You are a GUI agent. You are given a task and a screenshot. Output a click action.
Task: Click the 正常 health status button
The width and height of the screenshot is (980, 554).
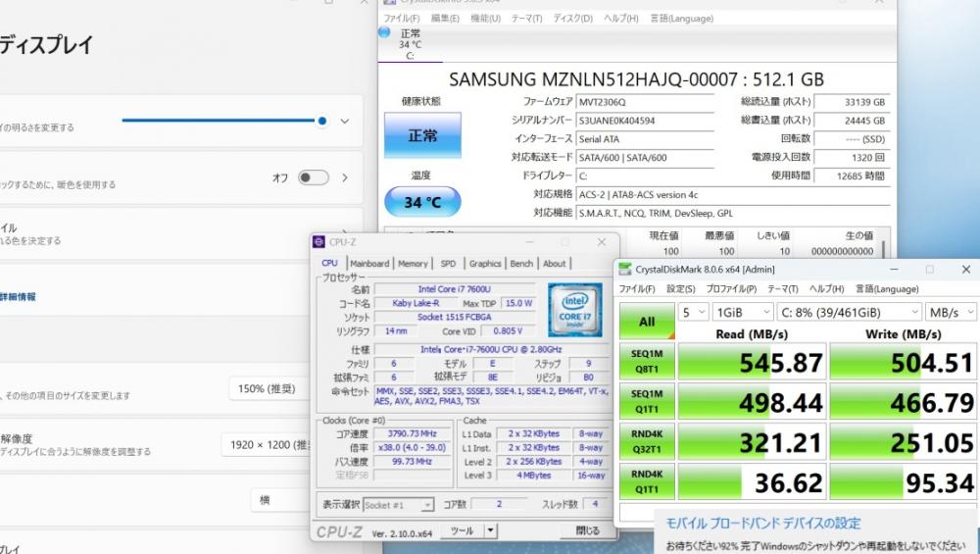pos(422,135)
